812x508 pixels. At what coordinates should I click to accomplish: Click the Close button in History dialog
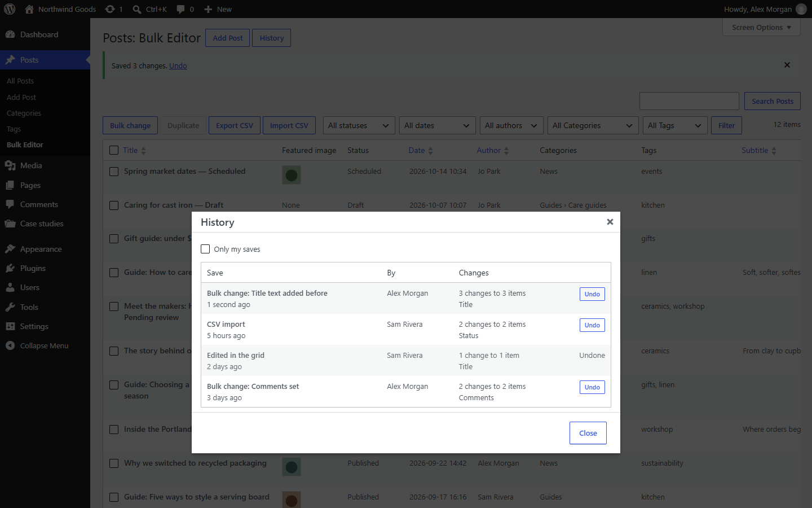click(x=588, y=433)
